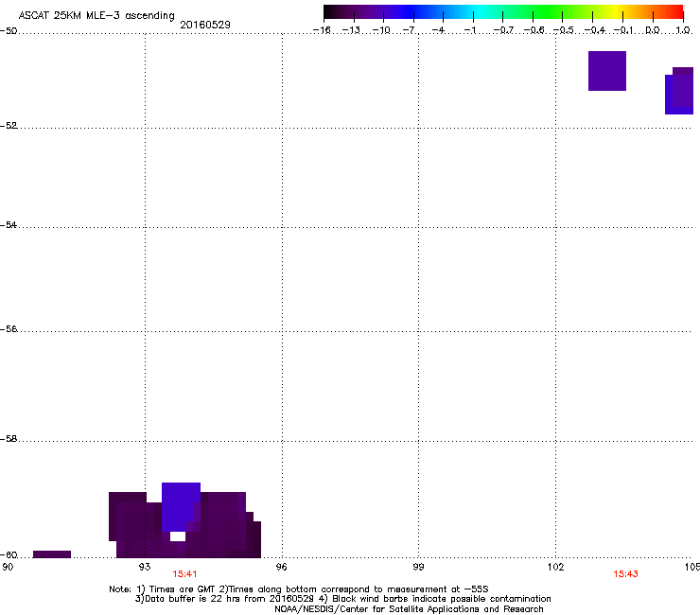This screenshot has height=615, width=700.
Task: Click the blue-purple data block near longitude 105
Action: coord(679,91)
